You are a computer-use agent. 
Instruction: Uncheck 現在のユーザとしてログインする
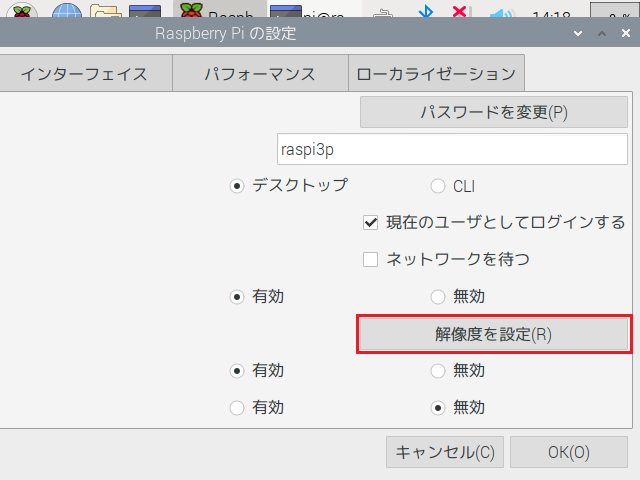(370, 222)
